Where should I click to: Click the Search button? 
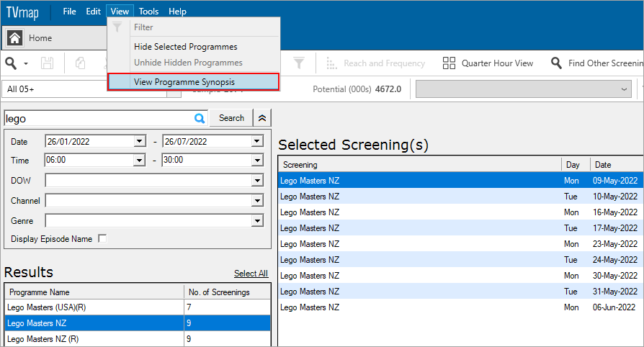231,118
